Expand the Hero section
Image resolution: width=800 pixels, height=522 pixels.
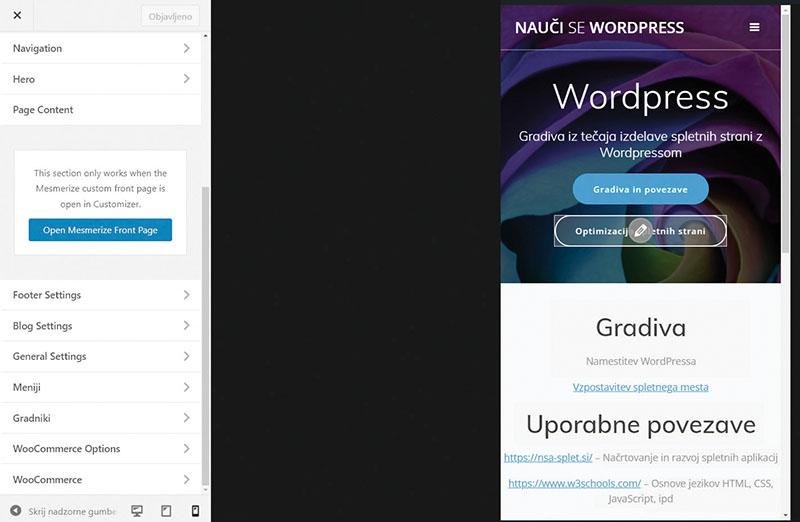(x=100, y=79)
